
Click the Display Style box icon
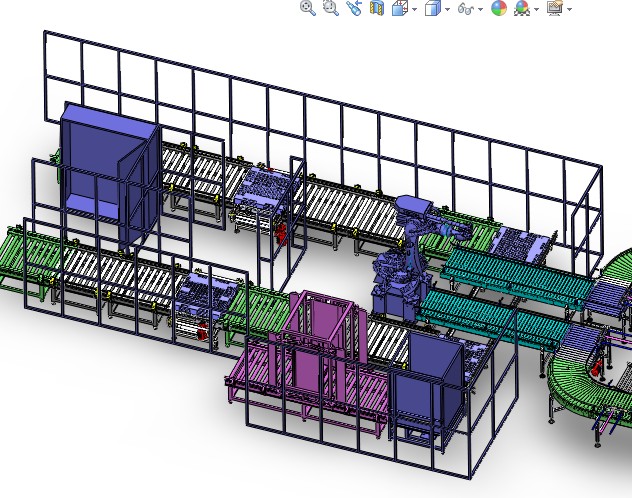tap(432, 8)
